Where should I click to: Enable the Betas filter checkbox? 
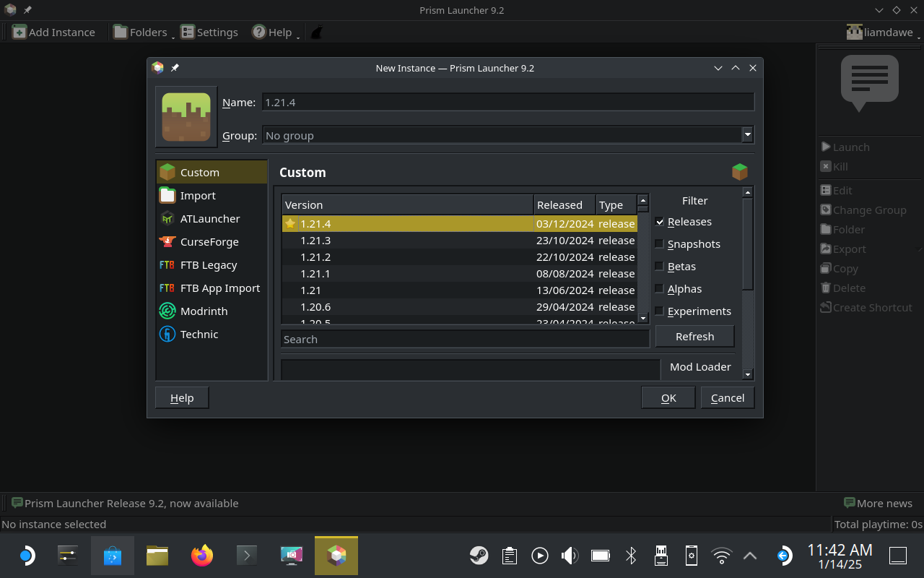pyautogui.click(x=660, y=267)
